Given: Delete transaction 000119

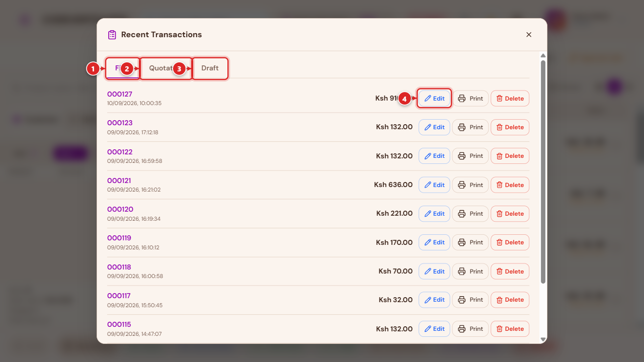Looking at the screenshot, I should [510, 242].
